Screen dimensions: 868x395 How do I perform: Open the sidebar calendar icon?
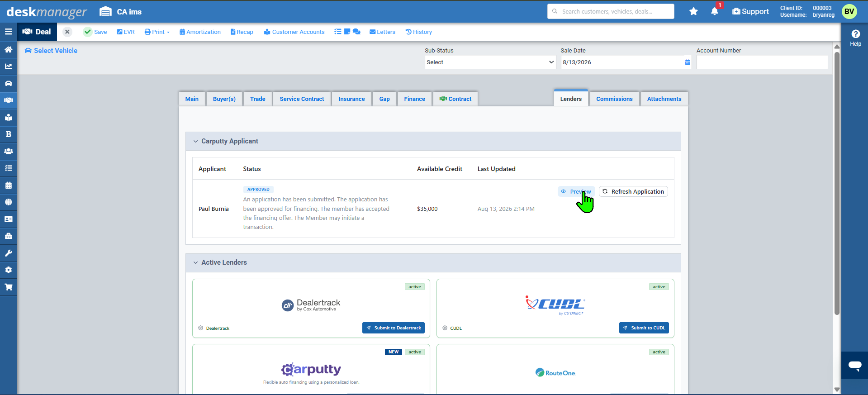[x=8, y=185]
